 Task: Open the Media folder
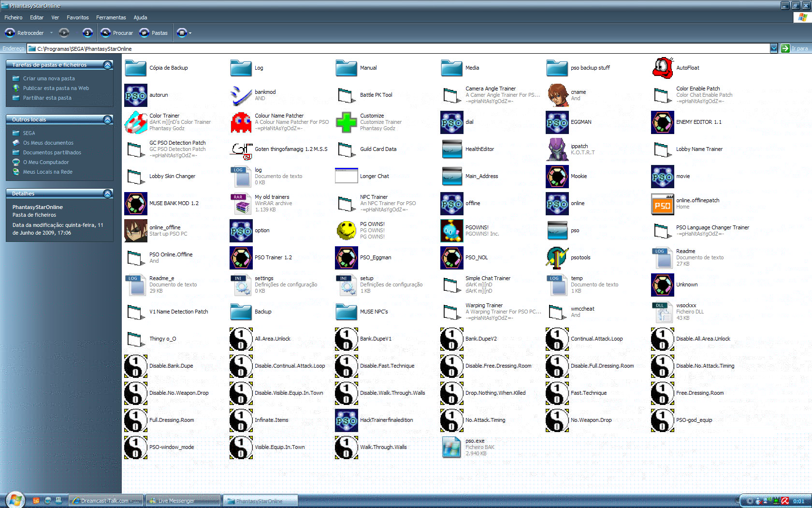(451, 68)
